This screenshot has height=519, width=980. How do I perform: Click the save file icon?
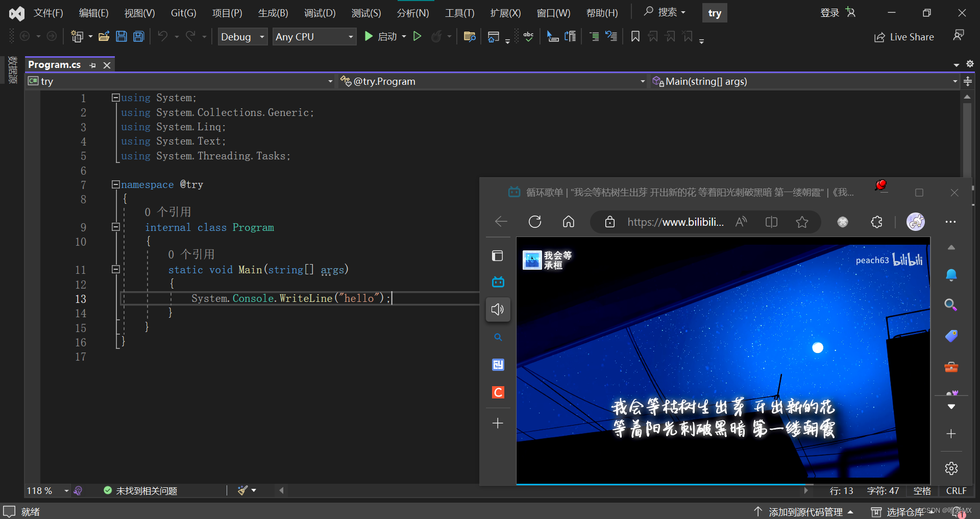[121, 36]
